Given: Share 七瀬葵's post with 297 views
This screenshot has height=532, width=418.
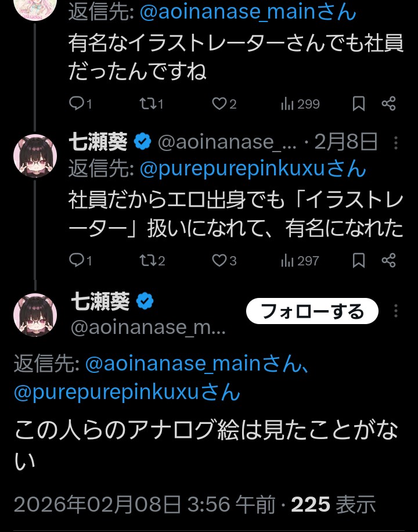Looking at the screenshot, I should pyautogui.click(x=388, y=261).
